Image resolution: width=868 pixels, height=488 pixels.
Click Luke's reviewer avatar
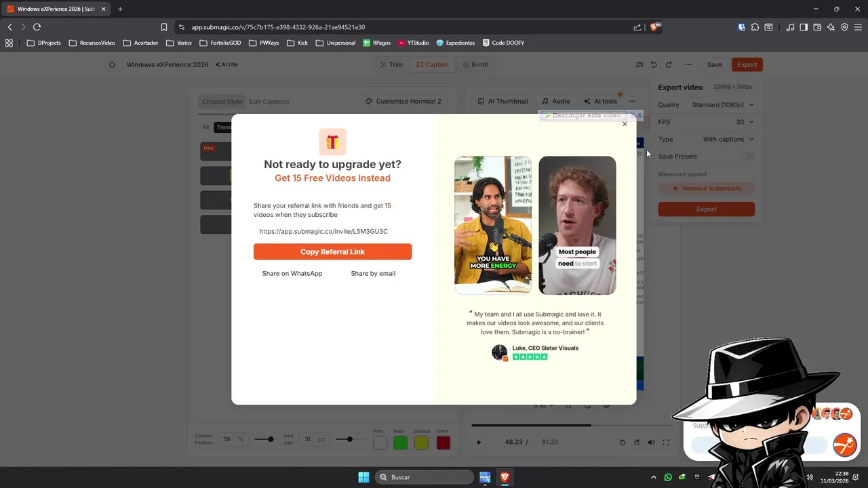point(499,352)
